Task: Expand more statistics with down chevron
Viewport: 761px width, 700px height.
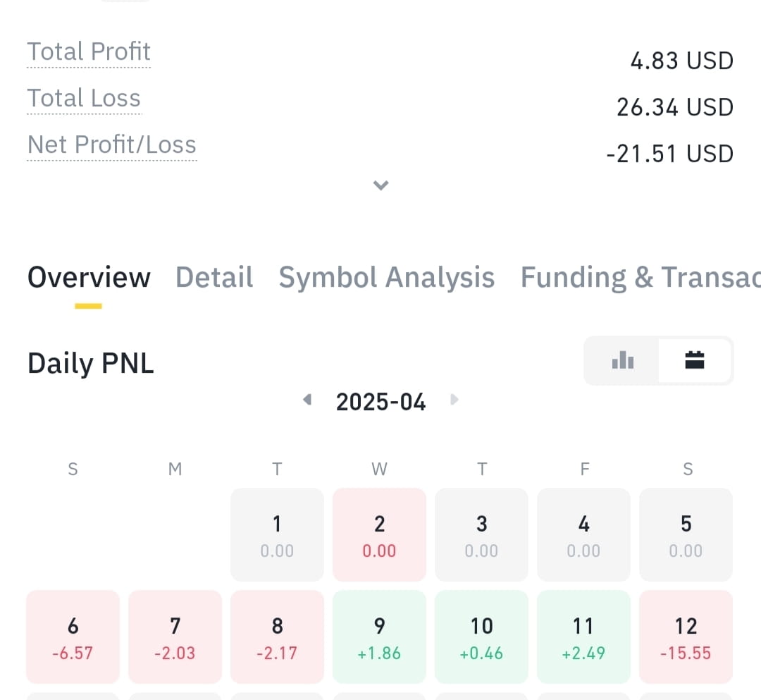Action: pos(380,185)
